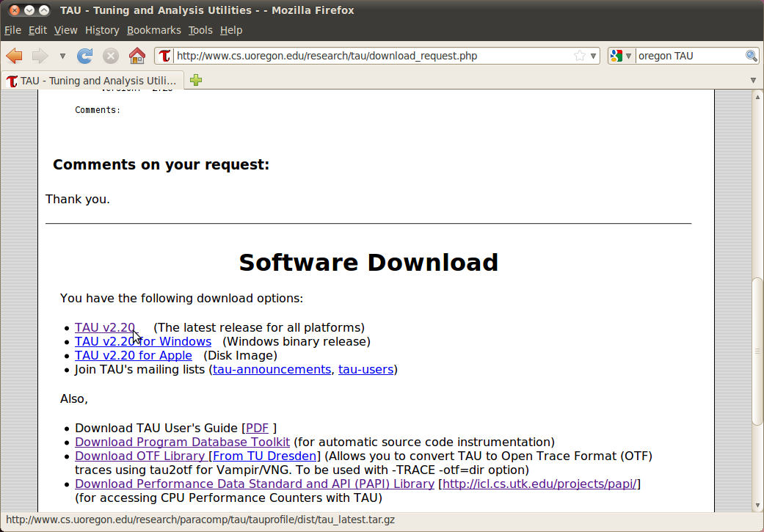Click the Google search engine icon
The width and height of the screenshot is (764, 532).
[616, 56]
